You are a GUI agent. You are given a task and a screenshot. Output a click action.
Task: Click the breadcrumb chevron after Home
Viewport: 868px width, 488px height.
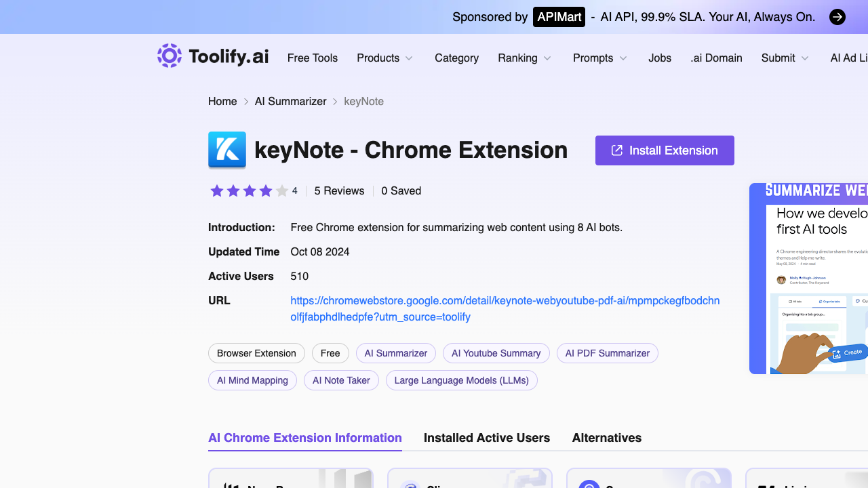[x=246, y=102]
